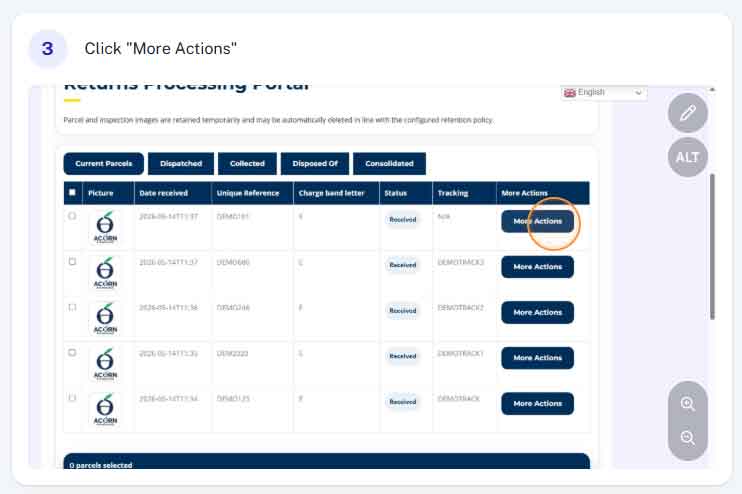Check the parcel row with tracking DEMOTRACK1
This screenshot has height=494, width=742.
[x=72, y=353]
